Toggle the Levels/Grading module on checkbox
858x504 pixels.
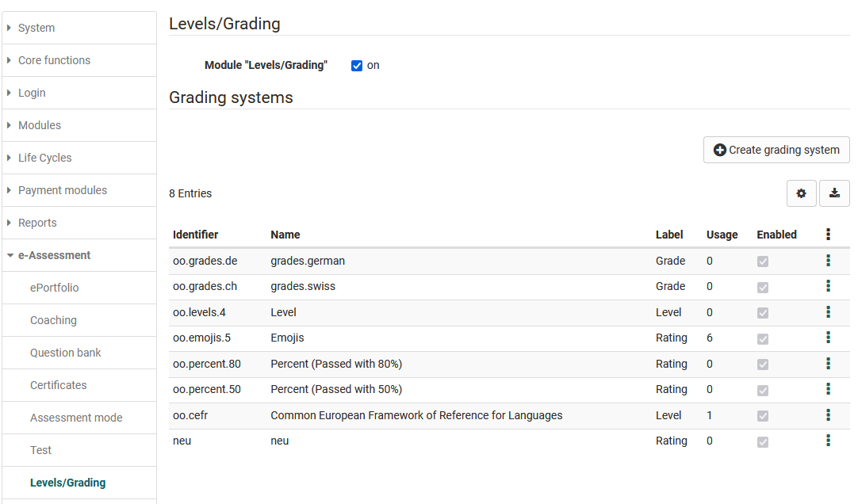[357, 66]
